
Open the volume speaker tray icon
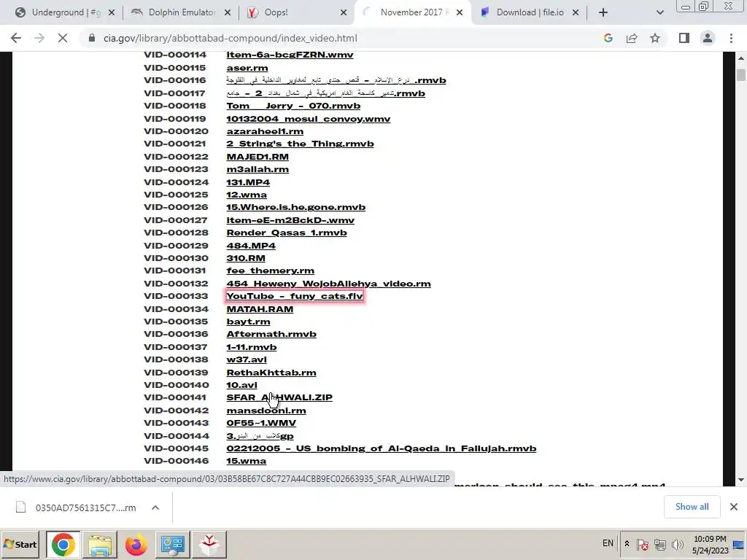(677, 544)
